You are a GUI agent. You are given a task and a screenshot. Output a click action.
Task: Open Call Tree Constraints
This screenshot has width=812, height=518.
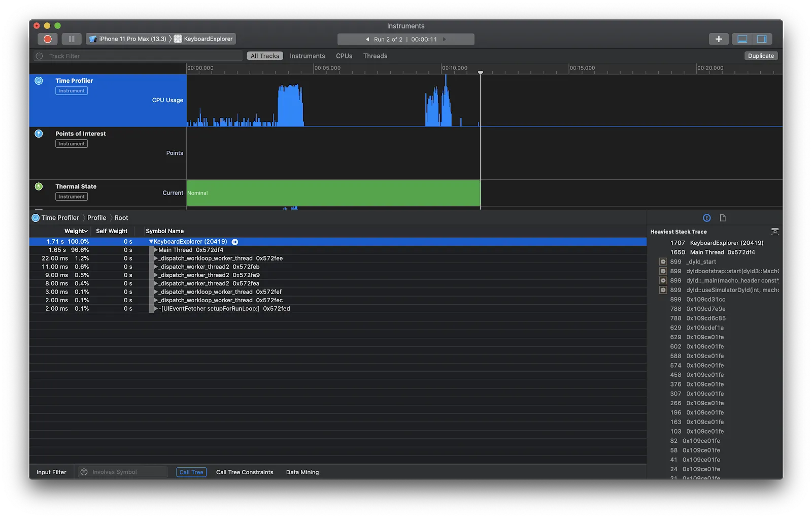(245, 472)
